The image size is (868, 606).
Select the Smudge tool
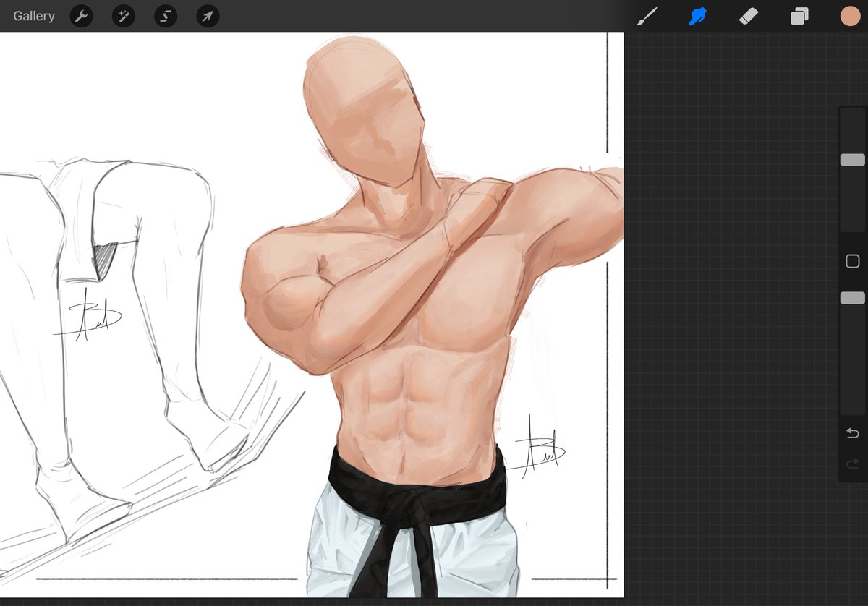(697, 16)
